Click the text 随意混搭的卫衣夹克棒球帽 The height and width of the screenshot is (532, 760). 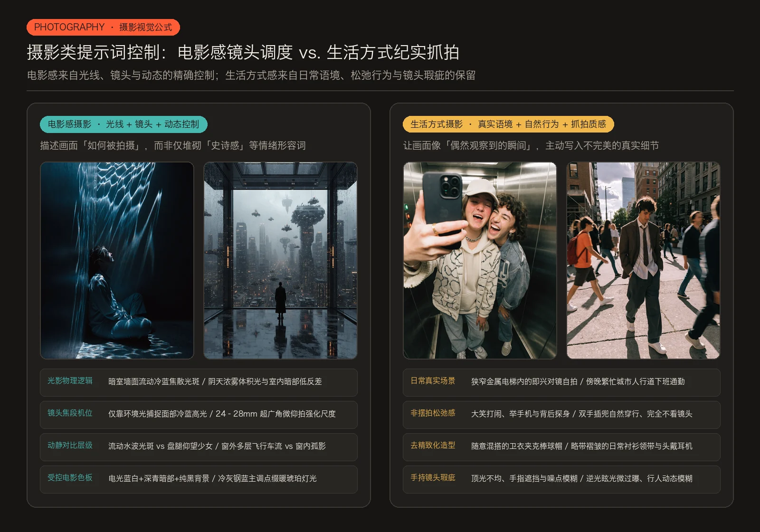tap(517, 446)
